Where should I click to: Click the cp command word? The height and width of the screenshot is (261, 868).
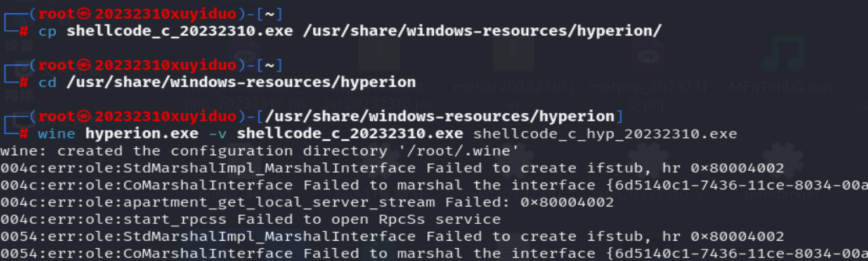click(48, 31)
